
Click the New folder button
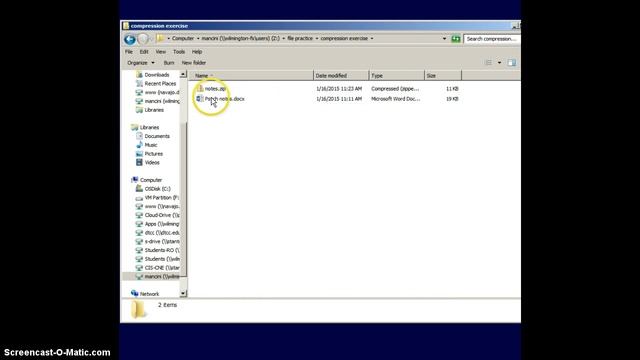click(193, 63)
